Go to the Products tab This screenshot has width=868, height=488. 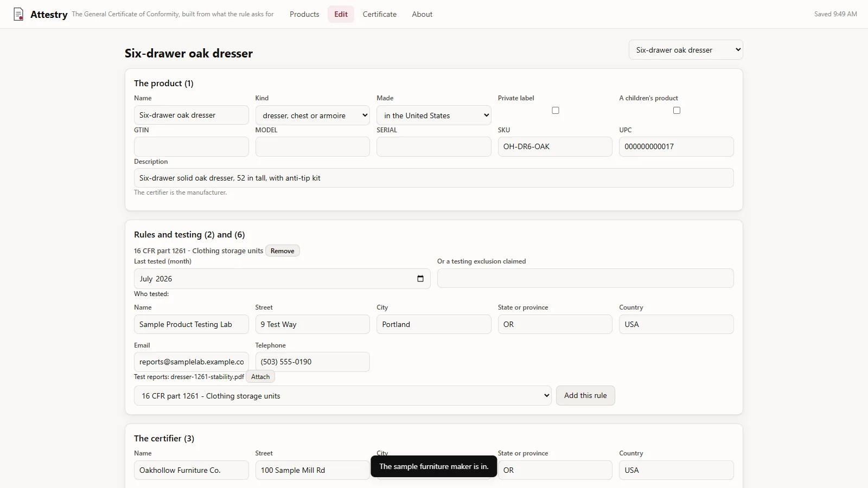pos(304,14)
